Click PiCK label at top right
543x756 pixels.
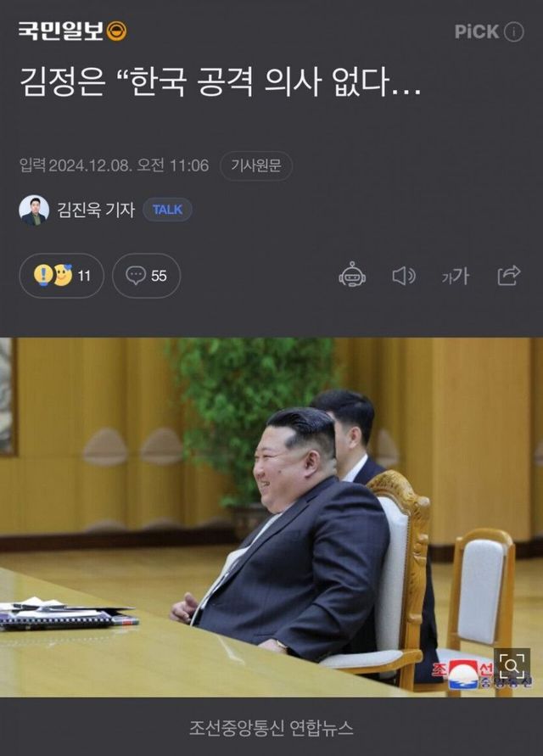click(476, 32)
